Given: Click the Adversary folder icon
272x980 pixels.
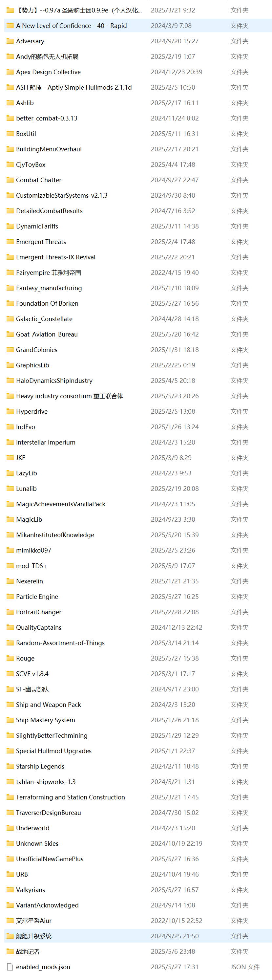Looking at the screenshot, I should (10, 41).
